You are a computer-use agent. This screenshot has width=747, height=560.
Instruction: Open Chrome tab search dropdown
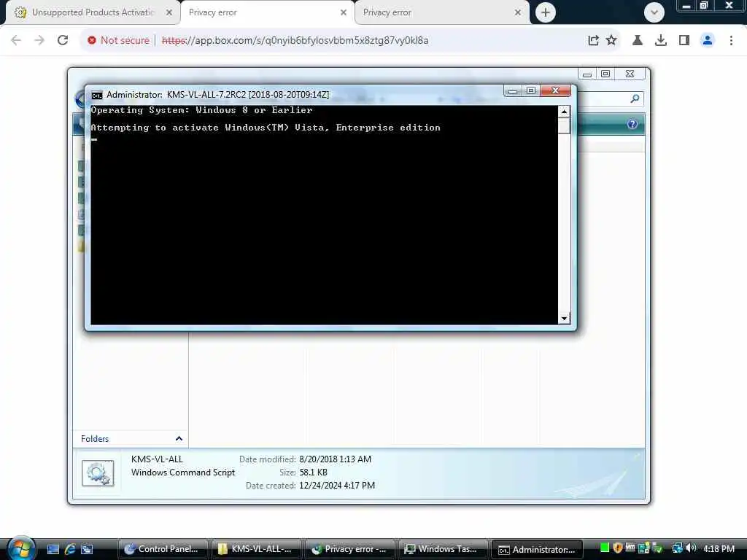(x=654, y=12)
